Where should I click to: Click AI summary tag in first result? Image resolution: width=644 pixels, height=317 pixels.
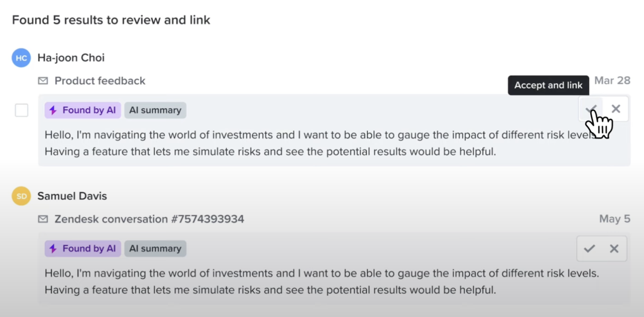[x=155, y=110]
